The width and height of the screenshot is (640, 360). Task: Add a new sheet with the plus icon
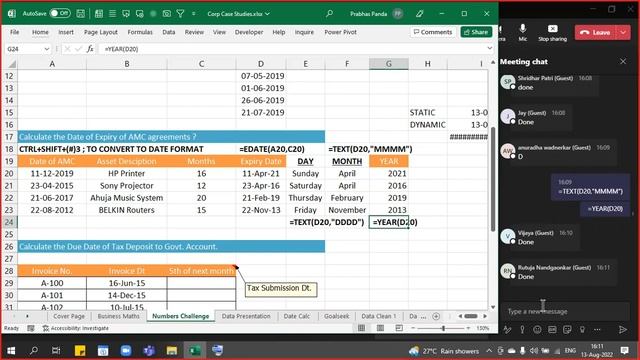[436, 316]
